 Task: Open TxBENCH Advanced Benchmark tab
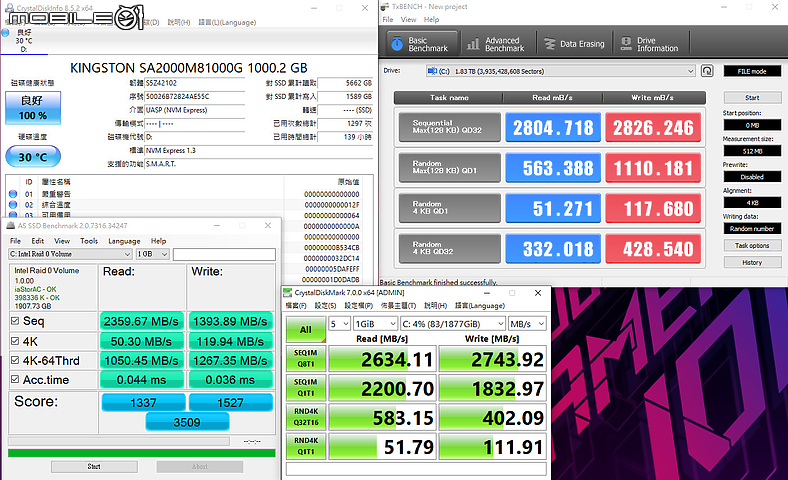pos(495,44)
